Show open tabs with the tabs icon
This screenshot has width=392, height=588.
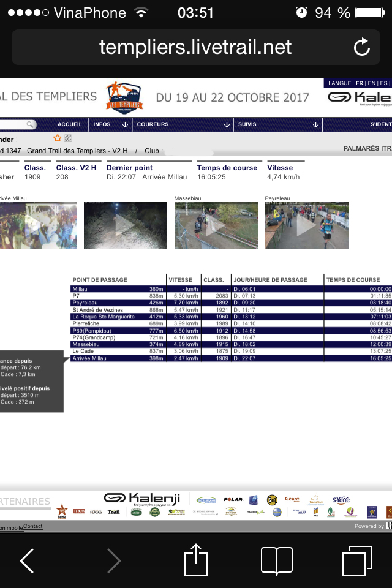tap(357, 560)
